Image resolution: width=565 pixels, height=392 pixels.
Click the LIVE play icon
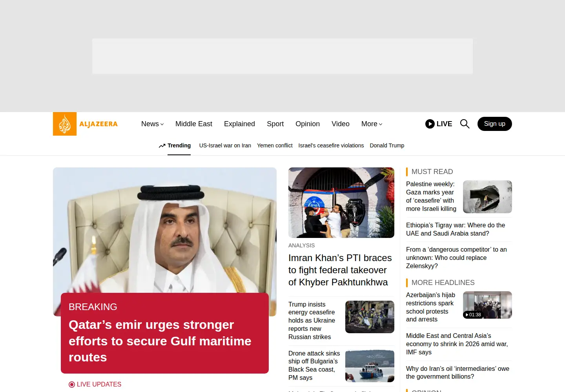click(430, 124)
